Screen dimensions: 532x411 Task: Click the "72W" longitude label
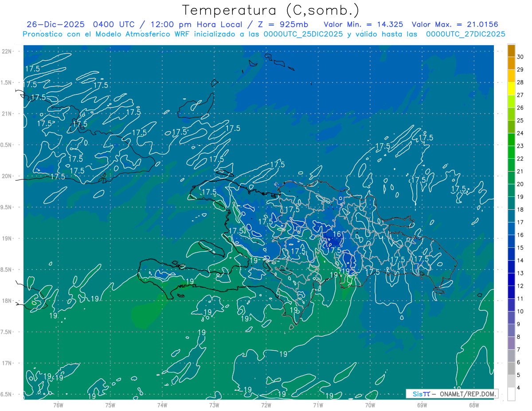point(266,405)
